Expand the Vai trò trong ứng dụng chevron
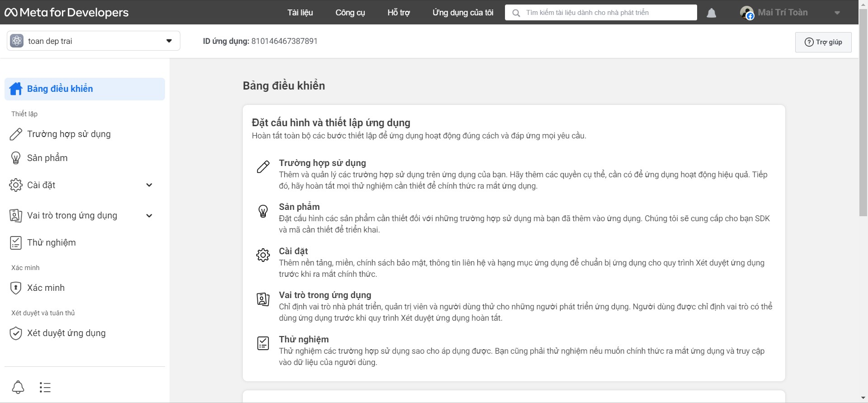868x403 pixels. [149, 215]
